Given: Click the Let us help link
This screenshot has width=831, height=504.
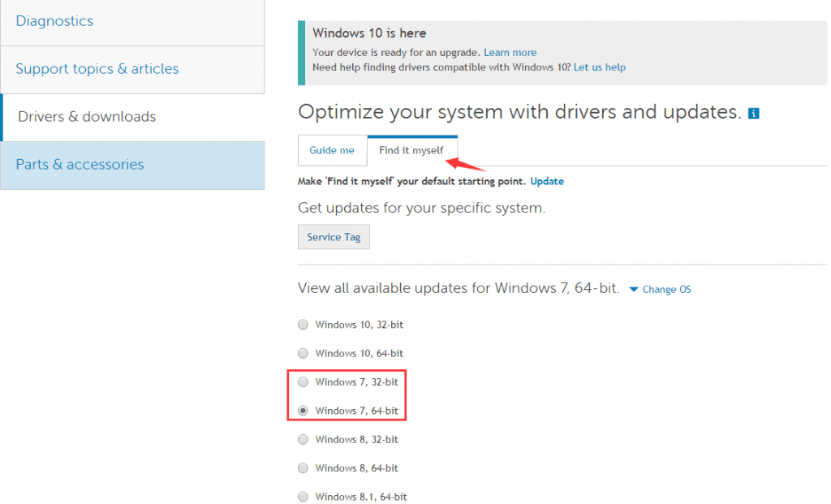Looking at the screenshot, I should tap(600, 67).
